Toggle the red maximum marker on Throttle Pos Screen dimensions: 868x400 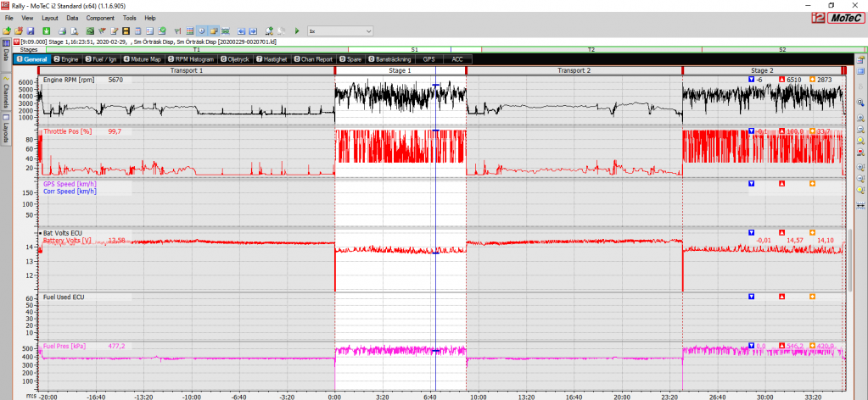tap(781, 131)
